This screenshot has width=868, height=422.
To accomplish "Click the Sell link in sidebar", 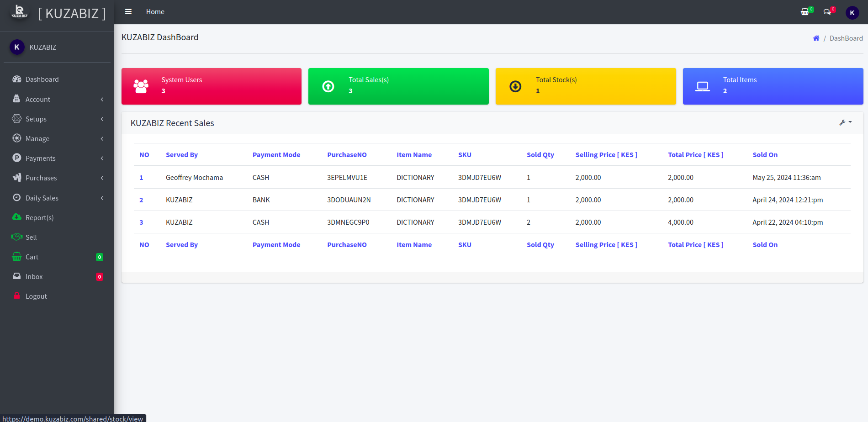I will pos(31,237).
